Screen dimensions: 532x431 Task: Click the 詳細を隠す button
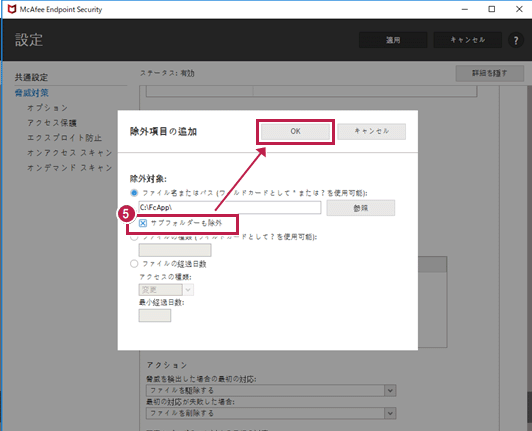tap(490, 73)
